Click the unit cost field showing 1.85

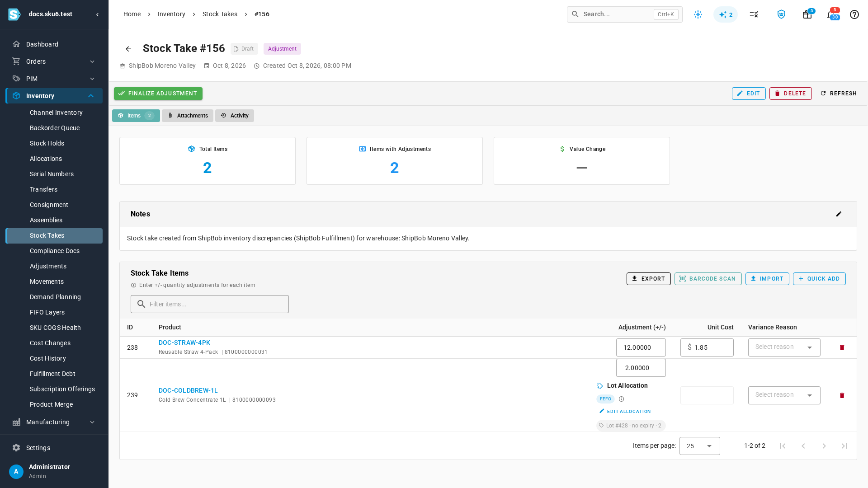pyautogui.click(x=707, y=347)
